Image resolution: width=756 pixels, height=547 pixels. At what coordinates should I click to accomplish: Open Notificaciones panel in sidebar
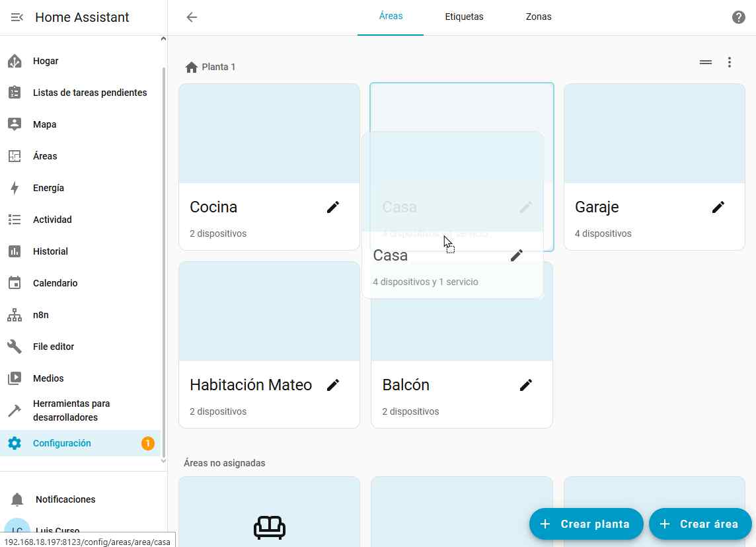point(65,499)
